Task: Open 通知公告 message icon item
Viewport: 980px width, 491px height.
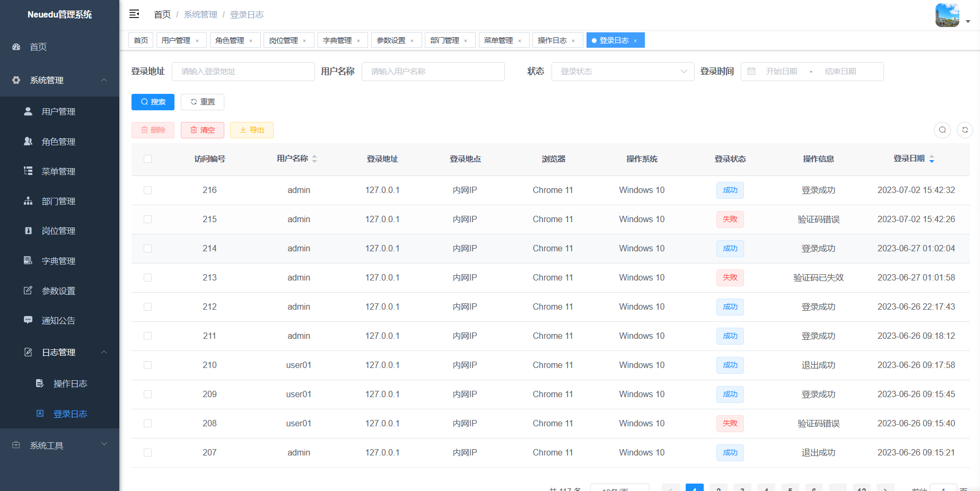Action: click(28, 320)
